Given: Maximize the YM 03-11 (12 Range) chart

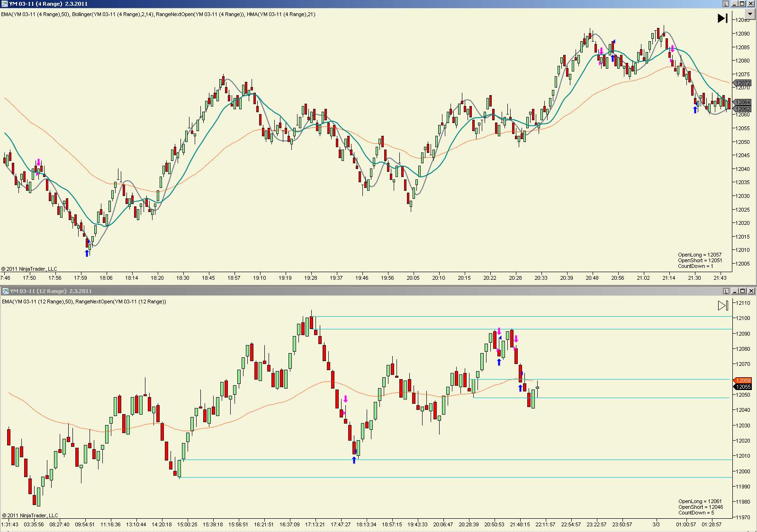Looking at the screenshot, I should tap(743, 291).
